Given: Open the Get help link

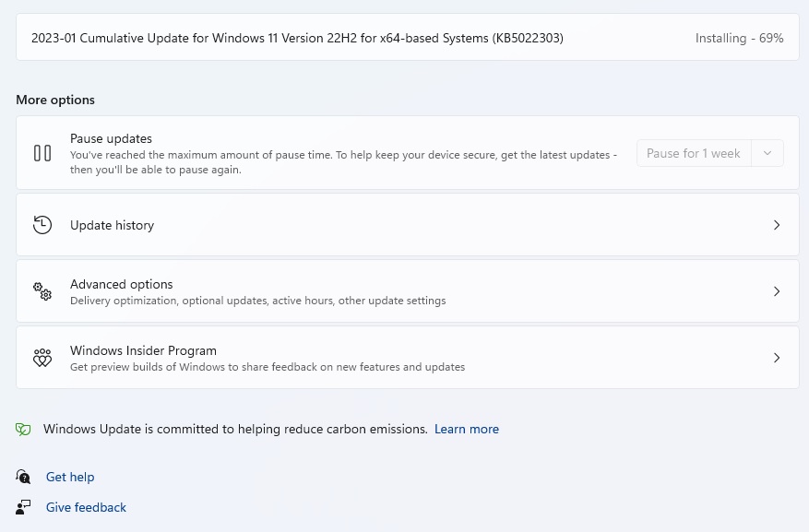Looking at the screenshot, I should tap(70, 477).
